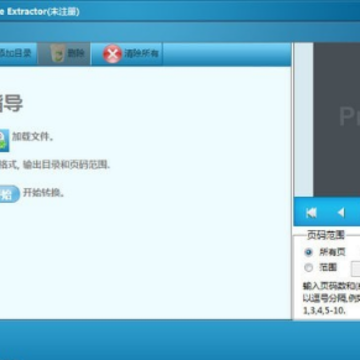Jump to first page in preview
The height and width of the screenshot is (360, 360).
pos(311,213)
